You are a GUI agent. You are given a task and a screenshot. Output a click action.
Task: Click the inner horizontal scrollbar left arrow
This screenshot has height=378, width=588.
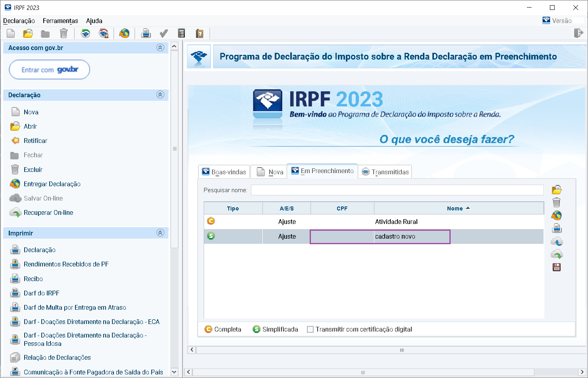pos(192,350)
